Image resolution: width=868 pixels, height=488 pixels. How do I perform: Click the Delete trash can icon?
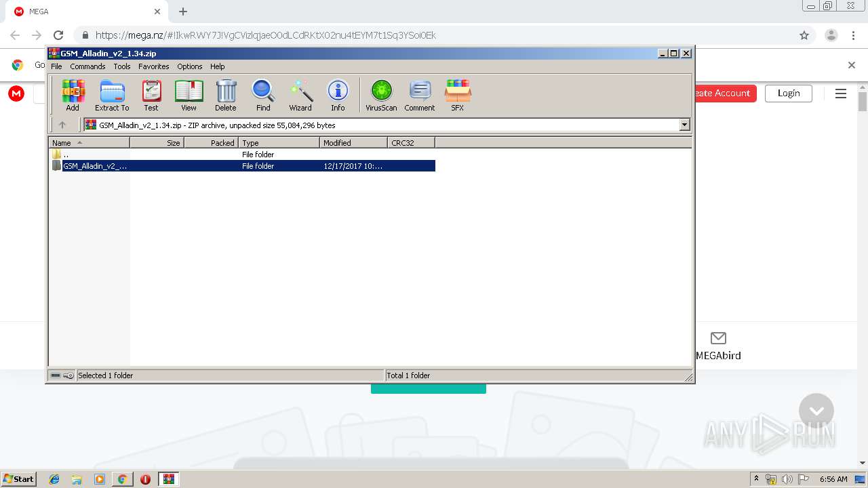[226, 95]
